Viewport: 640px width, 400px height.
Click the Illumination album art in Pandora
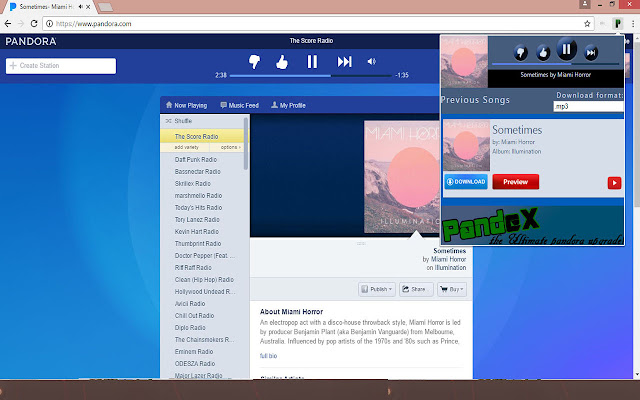click(x=402, y=177)
